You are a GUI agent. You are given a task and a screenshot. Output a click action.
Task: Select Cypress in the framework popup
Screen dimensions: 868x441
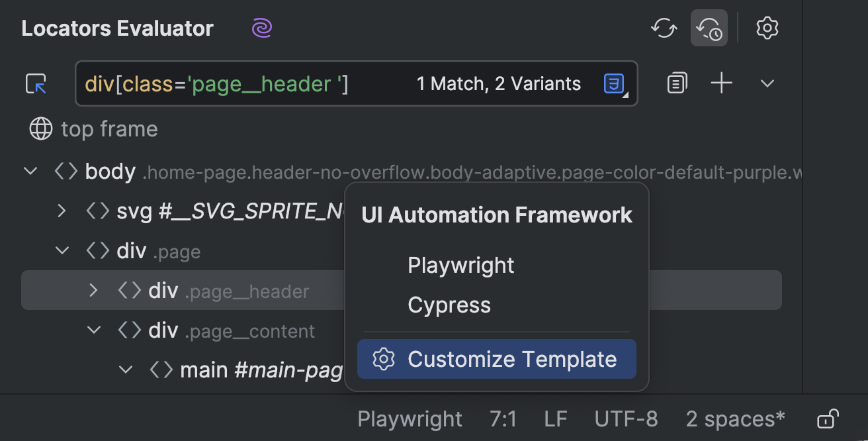449,305
